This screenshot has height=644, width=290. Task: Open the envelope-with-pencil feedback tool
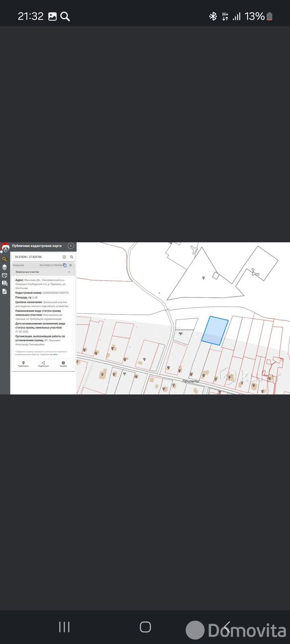(4, 275)
